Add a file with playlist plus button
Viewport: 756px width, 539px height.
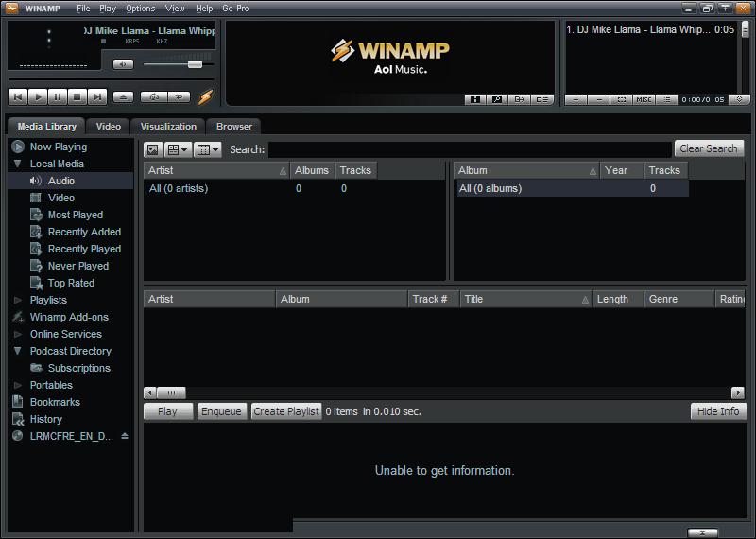click(x=576, y=99)
